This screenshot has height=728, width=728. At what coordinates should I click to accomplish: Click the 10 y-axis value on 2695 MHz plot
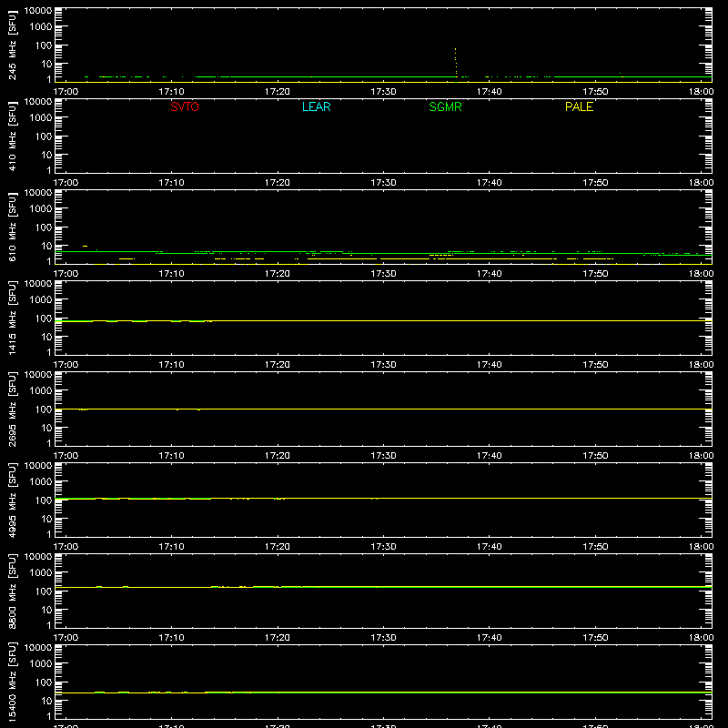pyautogui.click(x=46, y=428)
